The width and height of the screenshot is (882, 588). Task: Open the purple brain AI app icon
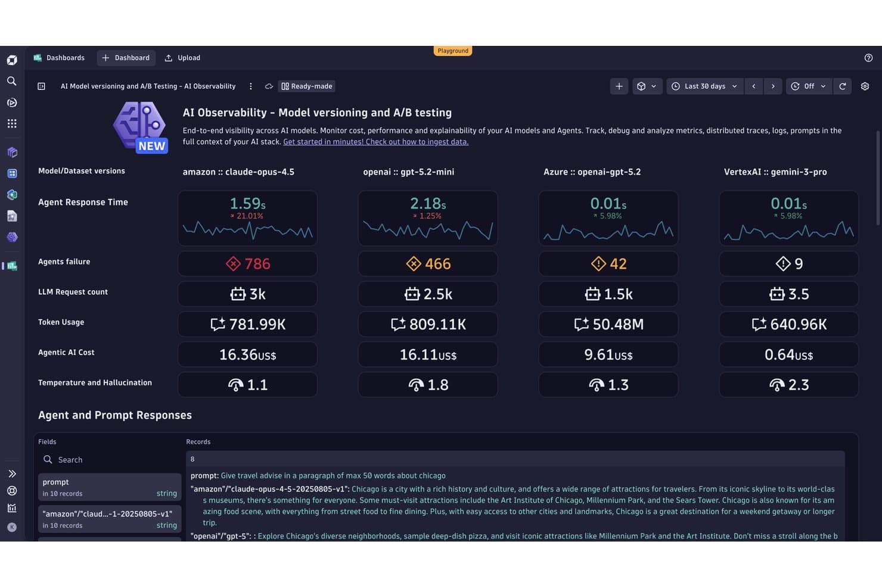tap(12, 237)
